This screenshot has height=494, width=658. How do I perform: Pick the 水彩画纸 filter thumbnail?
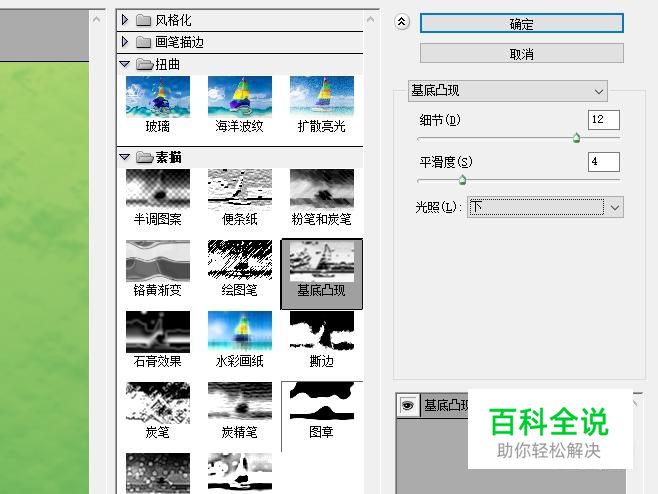click(x=240, y=332)
